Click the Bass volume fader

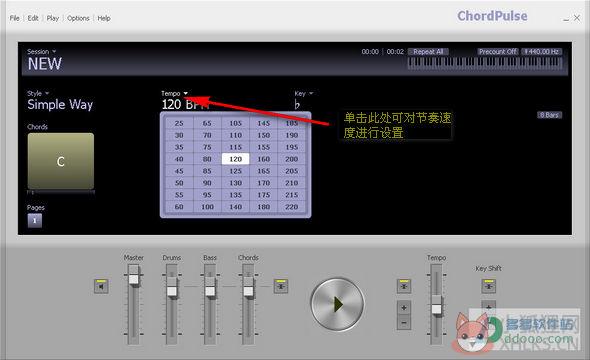pyautogui.click(x=210, y=291)
